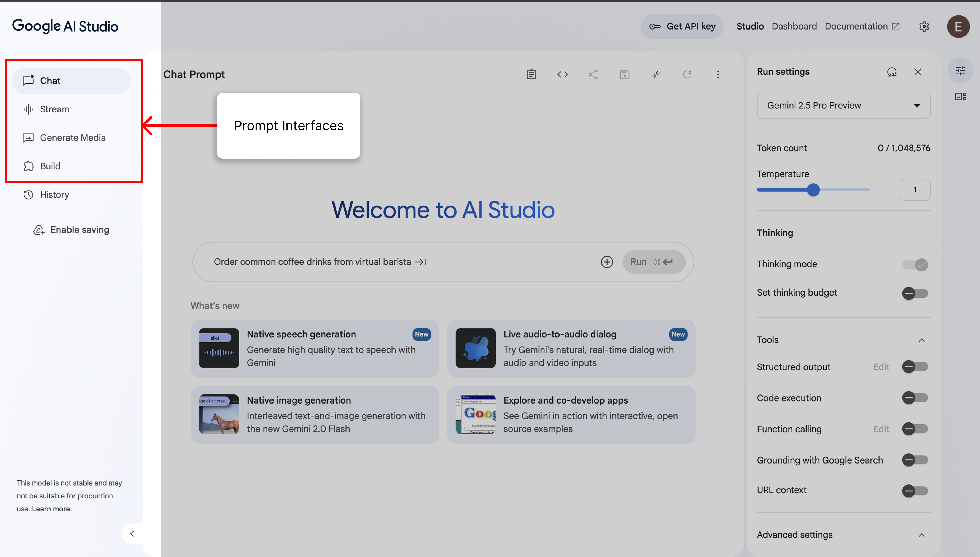
Task: Click the share prompt icon
Action: coord(593,74)
